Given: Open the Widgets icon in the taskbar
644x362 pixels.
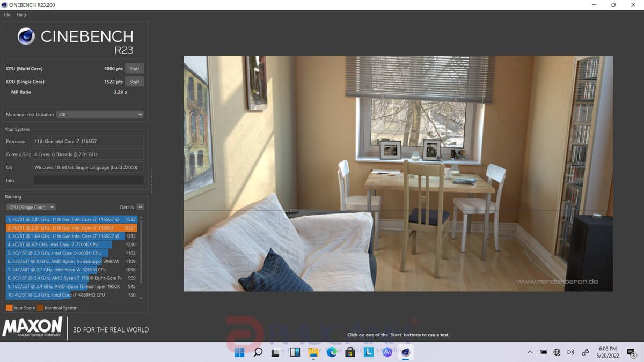Looking at the screenshot, I should [x=295, y=352].
